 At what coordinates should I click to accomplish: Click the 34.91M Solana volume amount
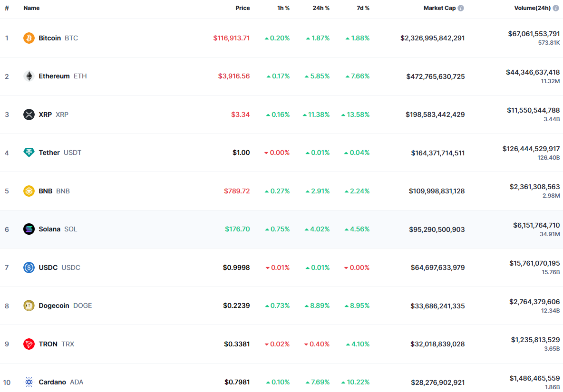pyautogui.click(x=549, y=234)
